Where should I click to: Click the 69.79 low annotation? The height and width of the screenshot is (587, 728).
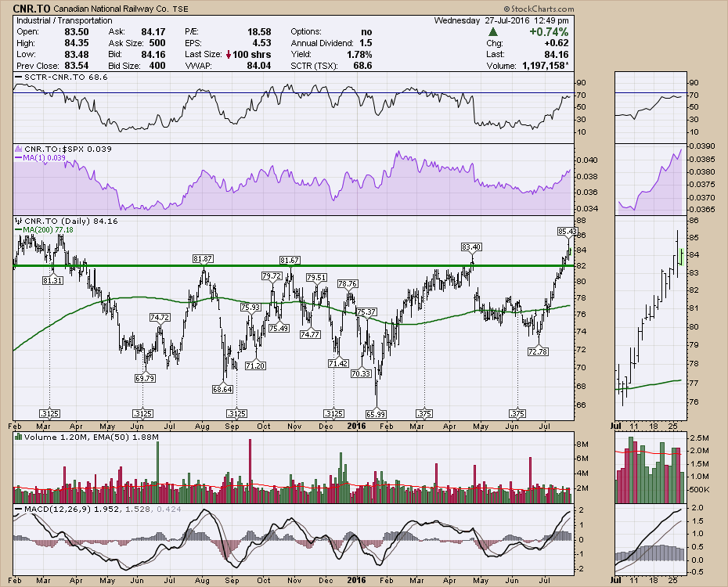145,378
